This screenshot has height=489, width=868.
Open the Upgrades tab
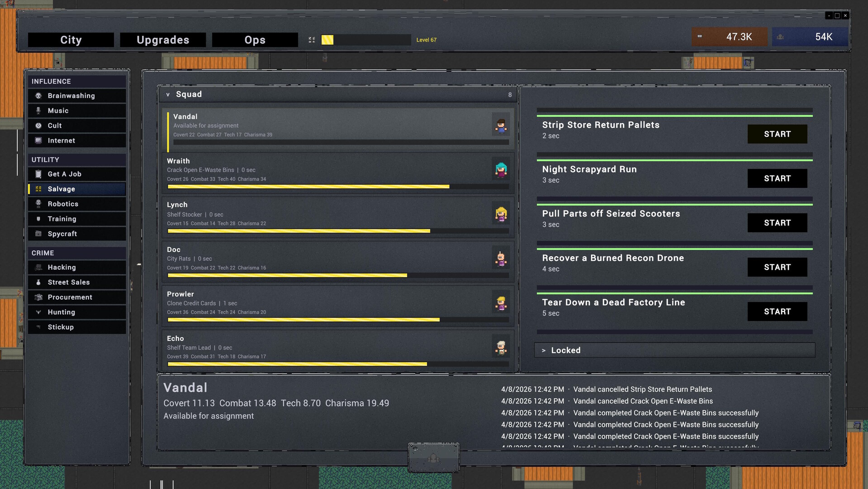(163, 40)
